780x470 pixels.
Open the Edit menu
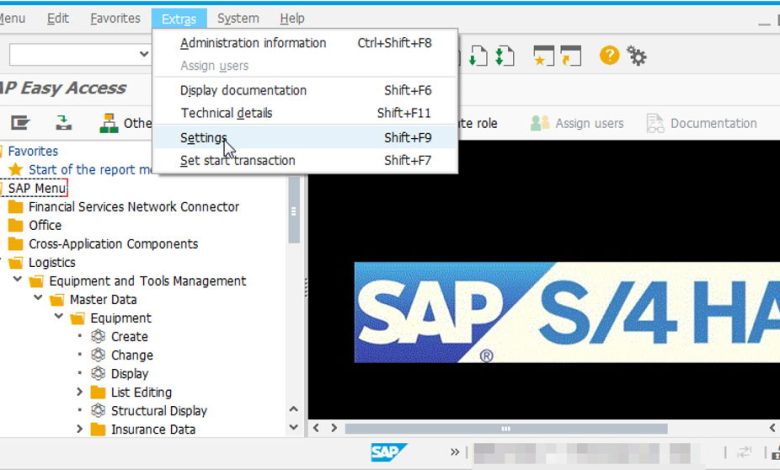(58, 18)
